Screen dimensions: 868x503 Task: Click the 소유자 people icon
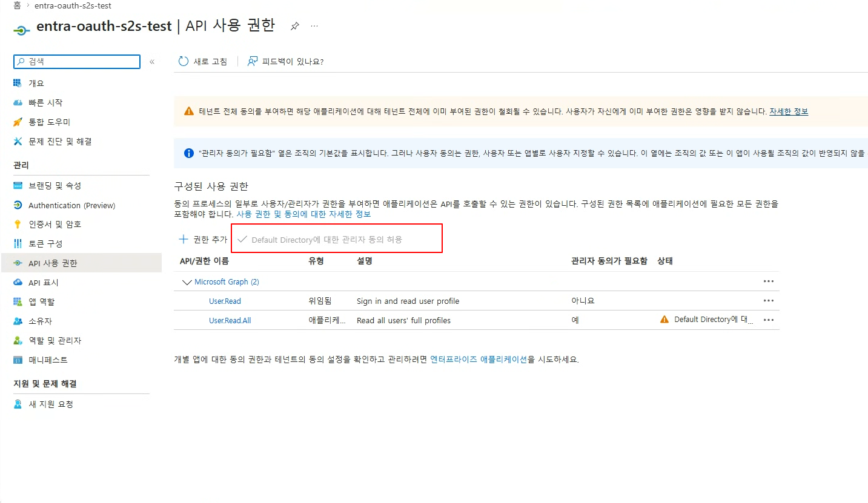[x=18, y=321]
